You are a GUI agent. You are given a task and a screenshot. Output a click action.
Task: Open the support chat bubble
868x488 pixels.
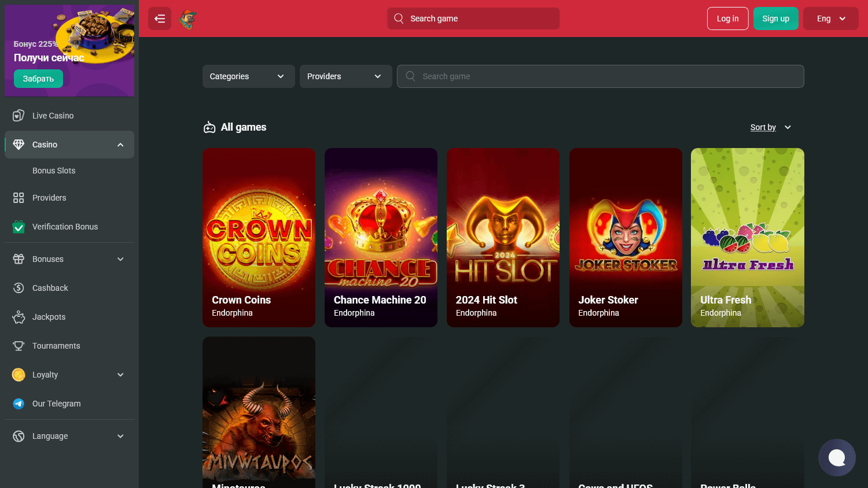(x=837, y=457)
